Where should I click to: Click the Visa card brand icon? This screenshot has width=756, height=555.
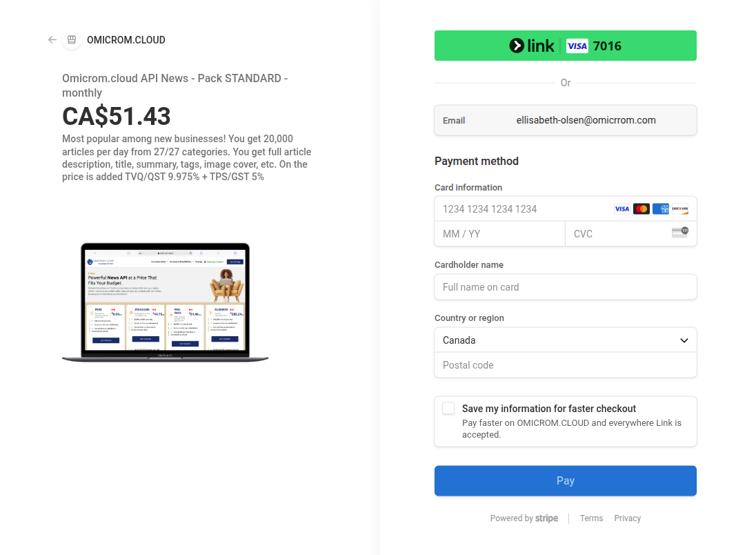[621, 209]
